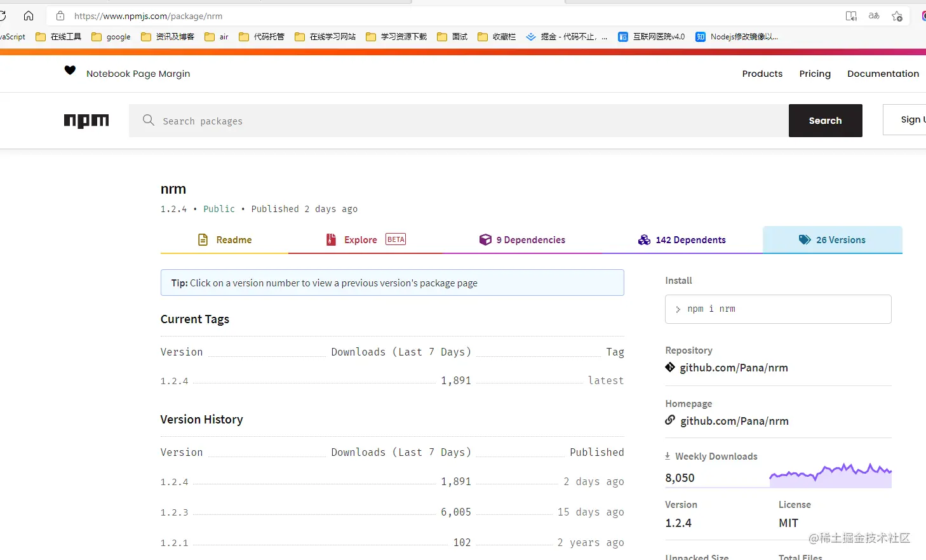Open the 学习资源下载 bookmark folder
The width and height of the screenshot is (926, 560).
pyautogui.click(x=396, y=37)
